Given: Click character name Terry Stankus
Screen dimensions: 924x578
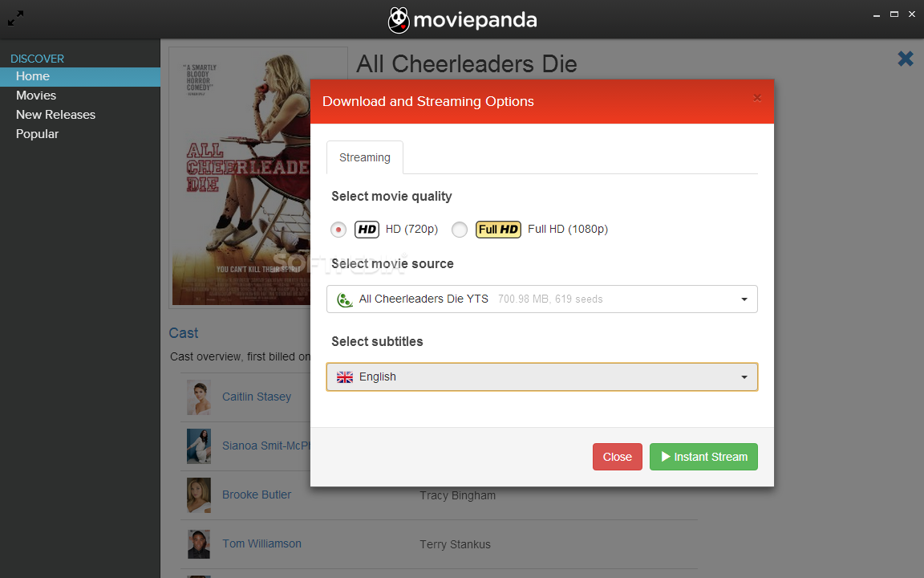Looking at the screenshot, I should coord(455,544).
